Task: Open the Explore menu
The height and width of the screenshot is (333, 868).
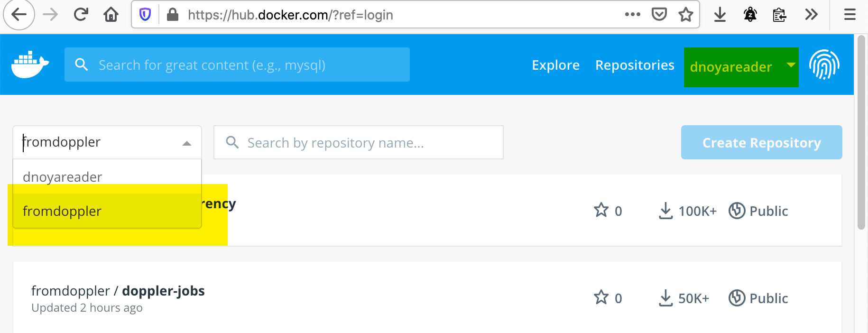Action: (555, 65)
